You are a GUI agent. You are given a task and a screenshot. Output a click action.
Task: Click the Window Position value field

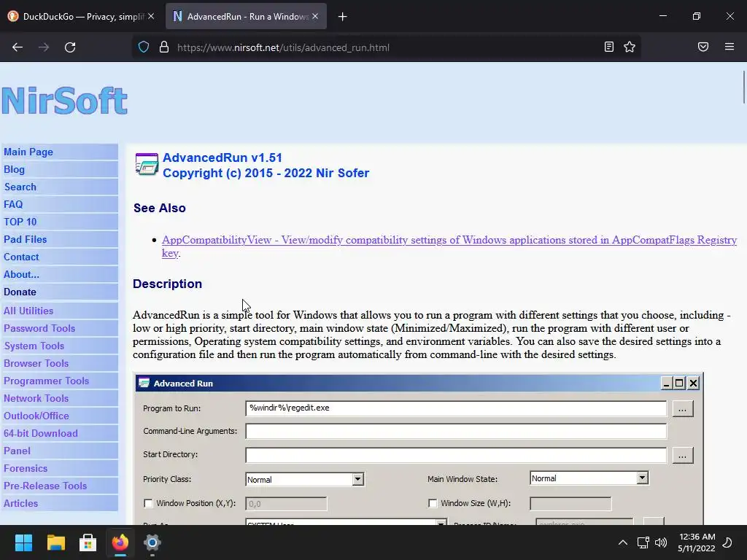pos(286,503)
